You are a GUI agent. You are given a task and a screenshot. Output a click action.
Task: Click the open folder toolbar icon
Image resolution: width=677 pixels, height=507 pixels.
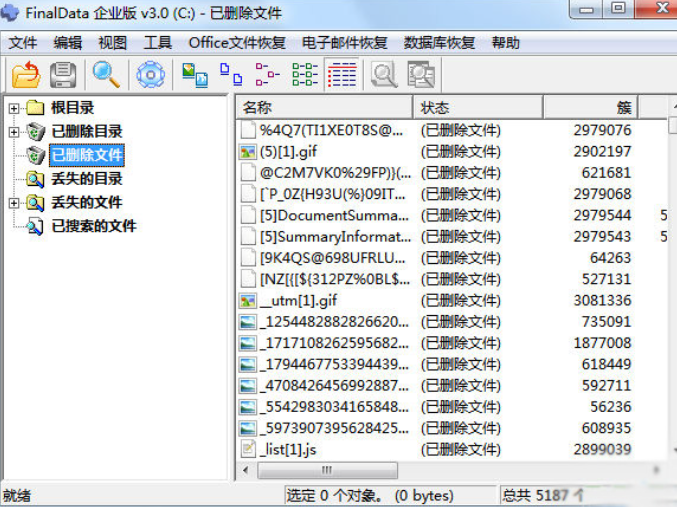pyautogui.click(x=26, y=75)
